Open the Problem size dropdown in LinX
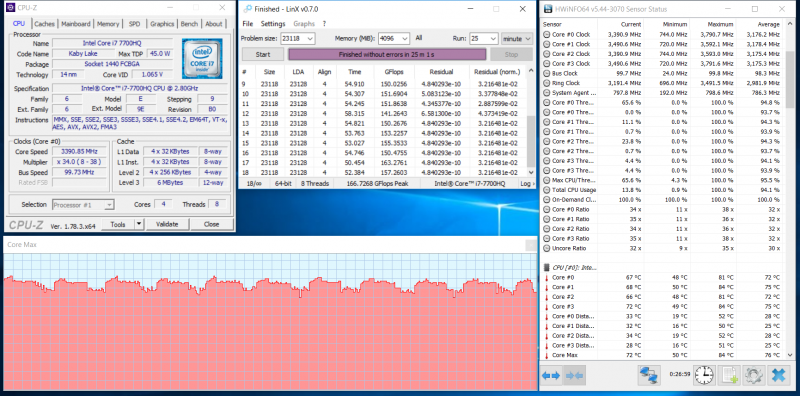The width and height of the screenshot is (800, 396). (x=298, y=39)
